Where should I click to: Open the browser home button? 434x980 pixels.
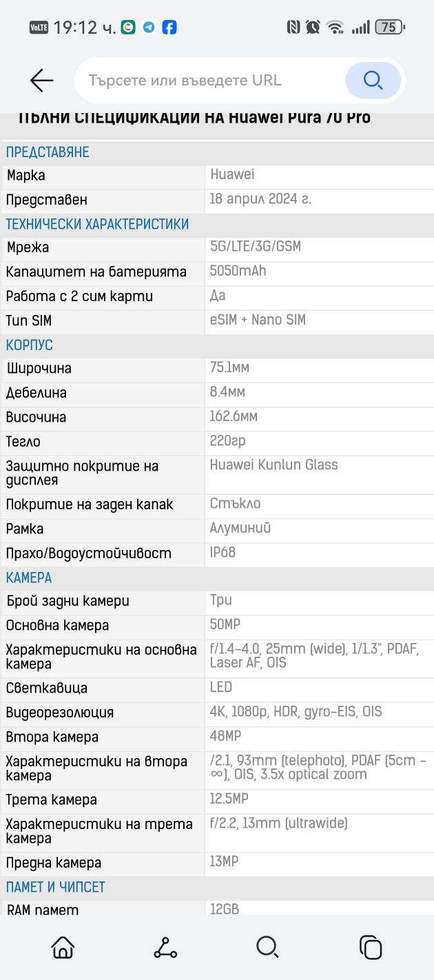click(63, 947)
